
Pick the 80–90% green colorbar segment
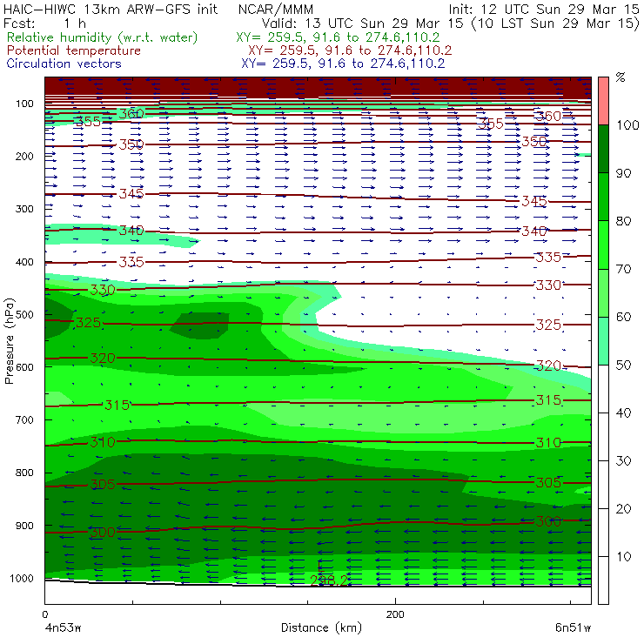coord(603,197)
